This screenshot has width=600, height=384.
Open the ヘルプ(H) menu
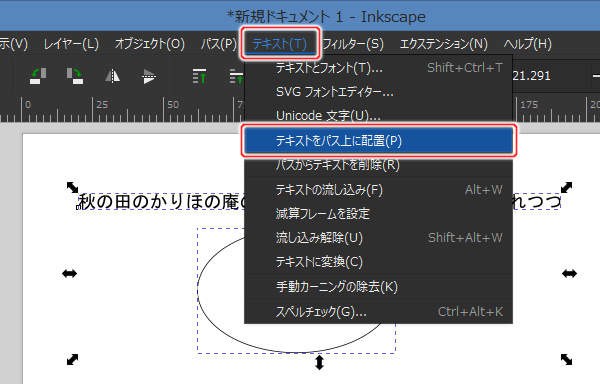pos(528,44)
